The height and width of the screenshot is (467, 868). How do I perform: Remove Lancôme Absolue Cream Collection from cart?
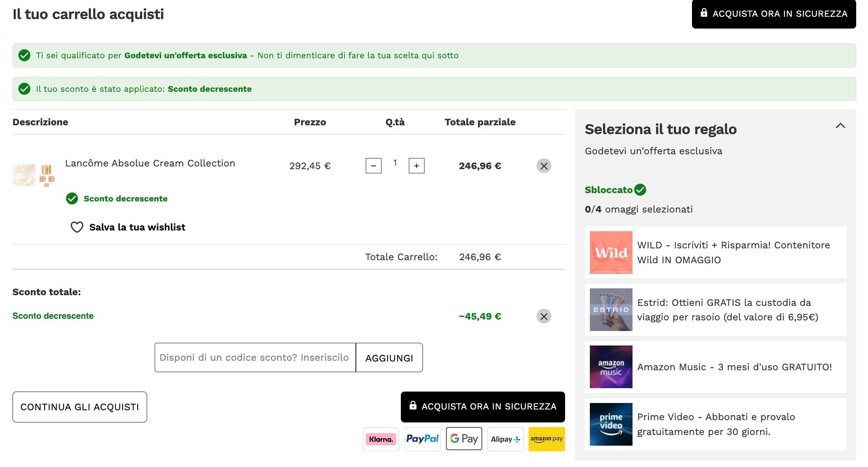click(544, 166)
